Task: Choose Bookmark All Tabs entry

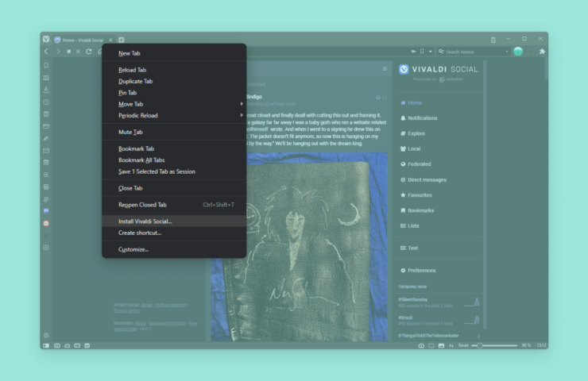Action: point(174,160)
